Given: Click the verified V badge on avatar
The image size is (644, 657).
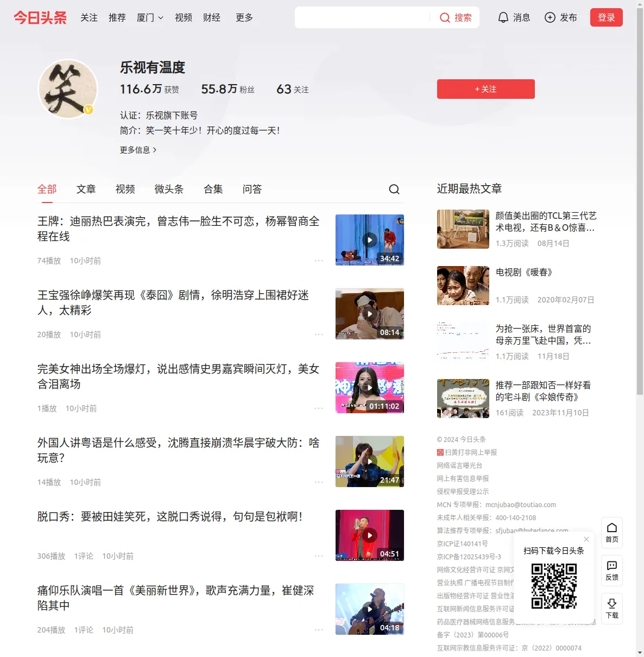Looking at the screenshot, I should click(88, 110).
